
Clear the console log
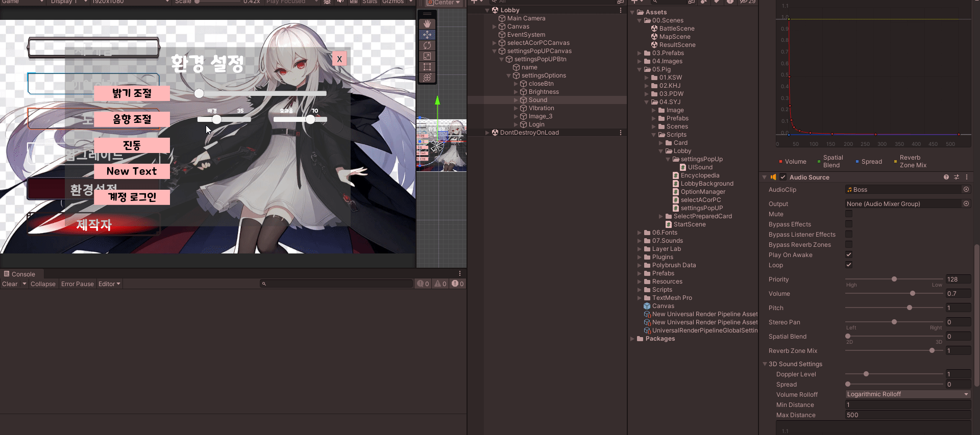click(x=10, y=284)
